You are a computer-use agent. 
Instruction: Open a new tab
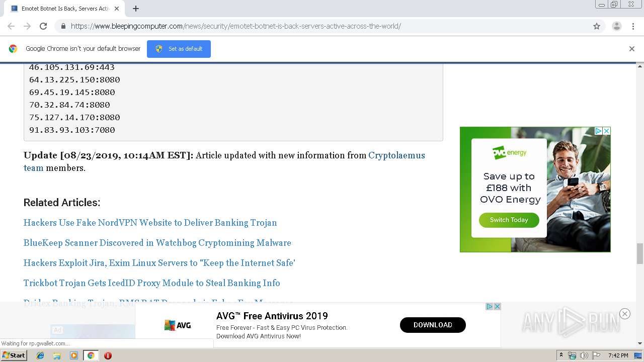click(136, 9)
